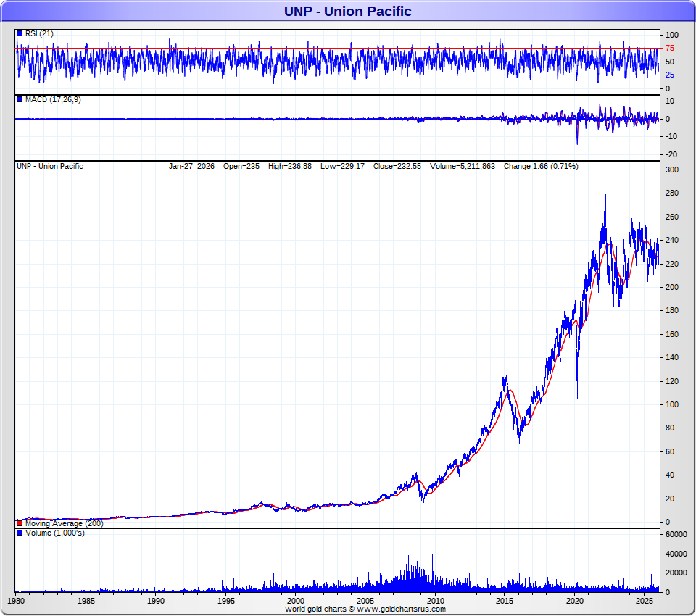Image resolution: width=696 pixels, height=616 pixels.
Task: Click the 40000 volume axis label
Action: coord(676,554)
